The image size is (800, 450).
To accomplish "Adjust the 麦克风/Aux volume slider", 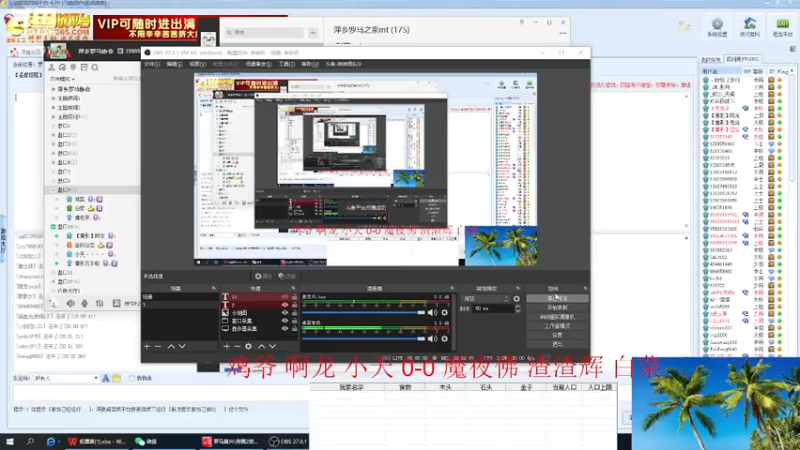I will [x=364, y=312].
